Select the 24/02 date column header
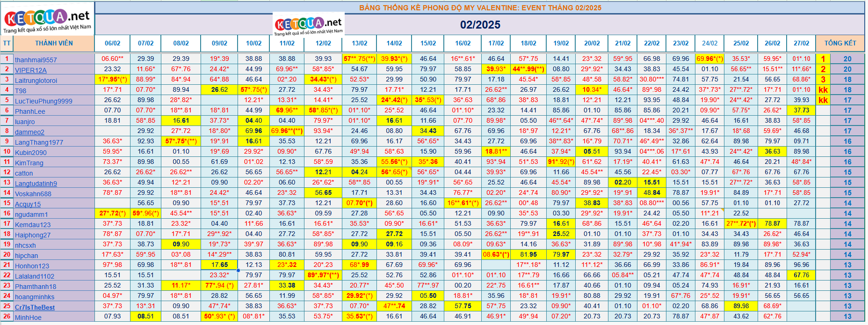This screenshot has width=868, height=325. [709, 43]
